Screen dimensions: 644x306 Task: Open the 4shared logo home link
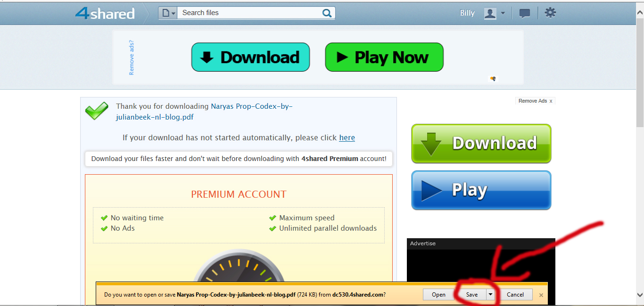pos(105,13)
